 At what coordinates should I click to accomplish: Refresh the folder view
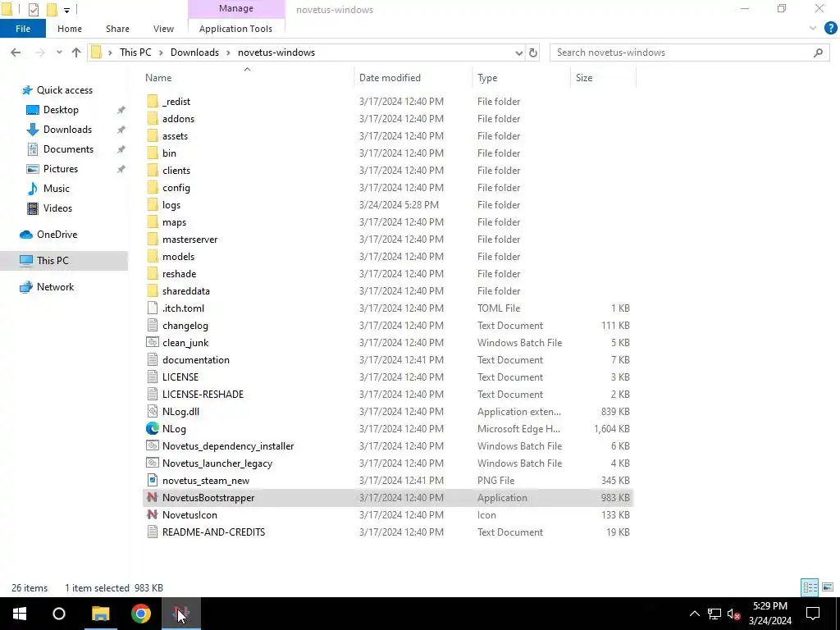pyautogui.click(x=533, y=52)
